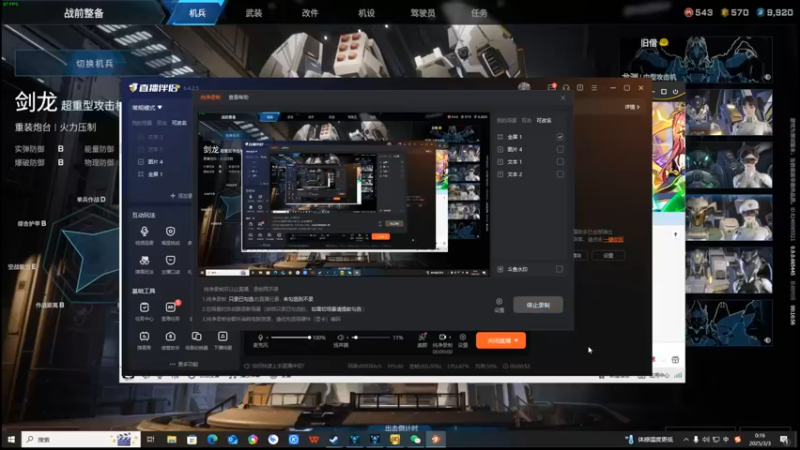
Task: Click Windows taskbar search box
Action: [81, 439]
